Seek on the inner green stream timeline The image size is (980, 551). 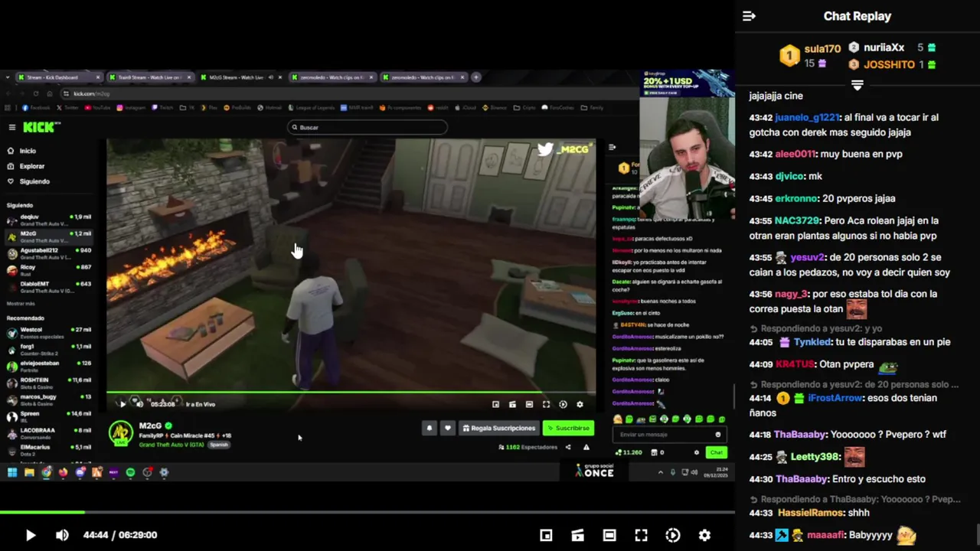[351, 392]
